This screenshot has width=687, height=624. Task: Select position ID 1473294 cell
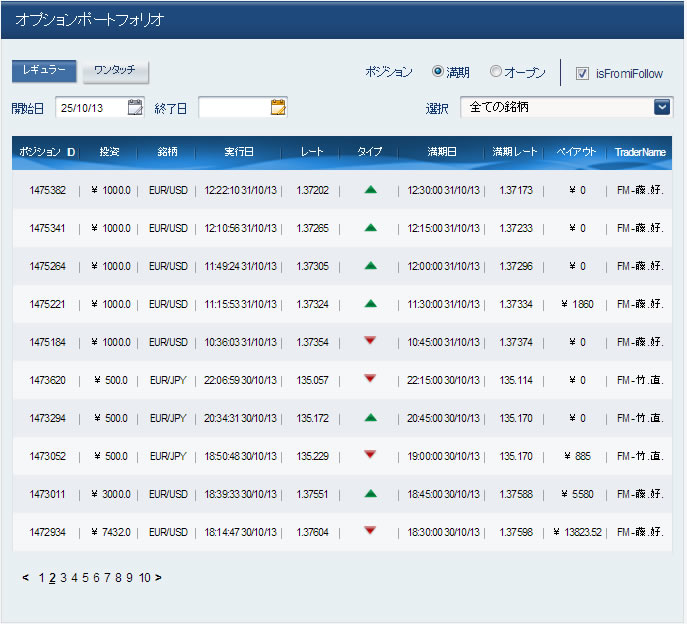click(x=47, y=418)
